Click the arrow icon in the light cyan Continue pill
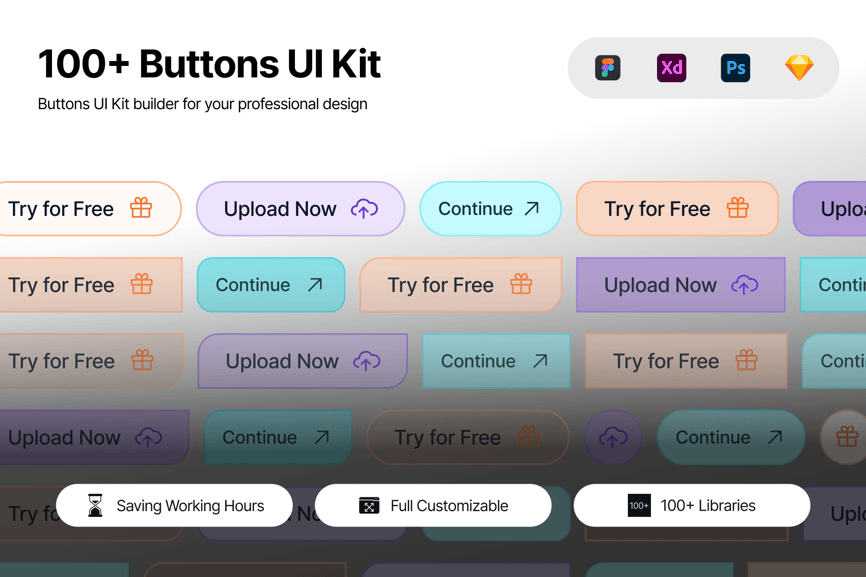This screenshot has height=577, width=866. 532,209
